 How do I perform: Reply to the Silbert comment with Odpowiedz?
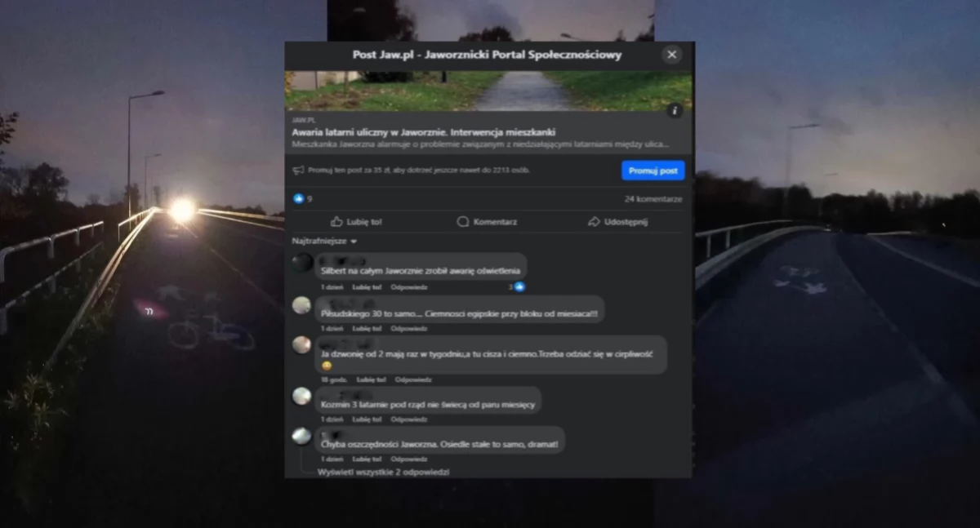pos(409,287)
